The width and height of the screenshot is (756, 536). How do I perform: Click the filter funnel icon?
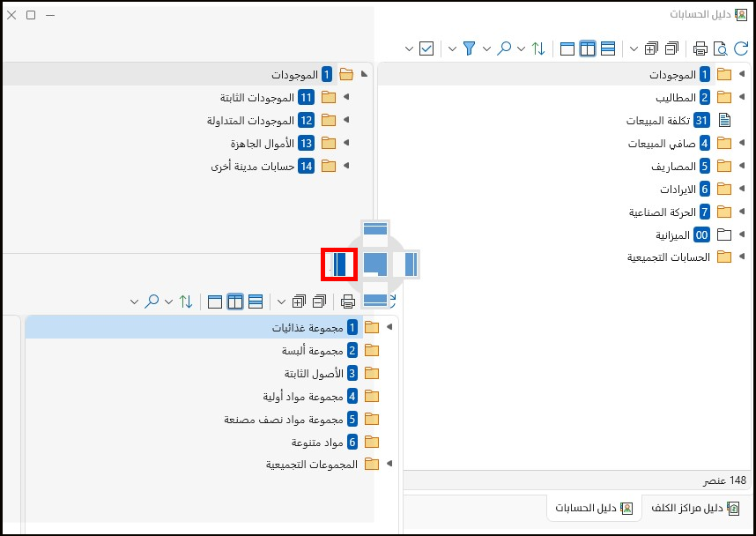[469, 48]
